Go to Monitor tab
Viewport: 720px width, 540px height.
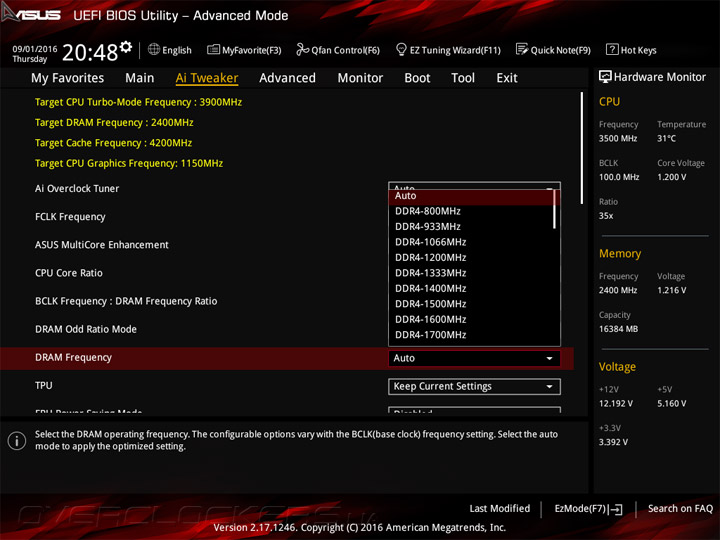point(360,78)
